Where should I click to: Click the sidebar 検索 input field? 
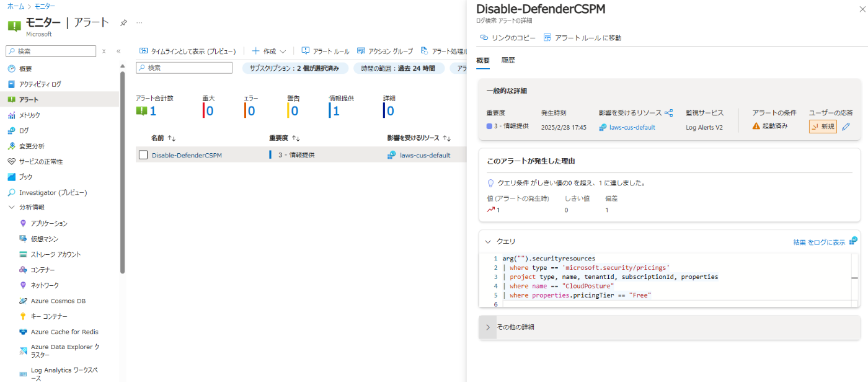click(x=51, y=51)
